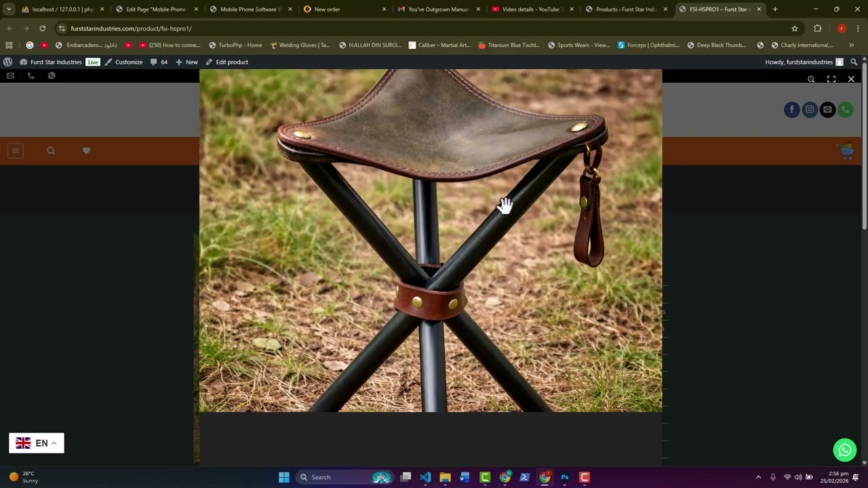Open the Howdy, furststarindustries account menu
The height and width of the screenshot is (488, 868).
tap(804, 62)
